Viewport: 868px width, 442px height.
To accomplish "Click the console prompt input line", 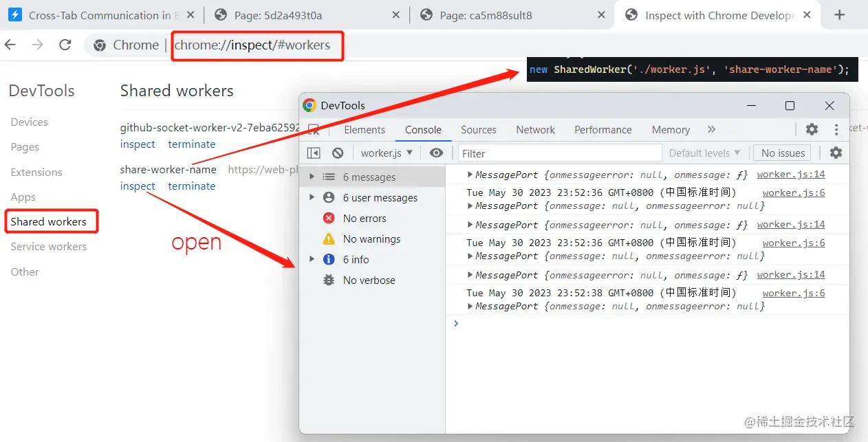I will [x=647, y=323].
